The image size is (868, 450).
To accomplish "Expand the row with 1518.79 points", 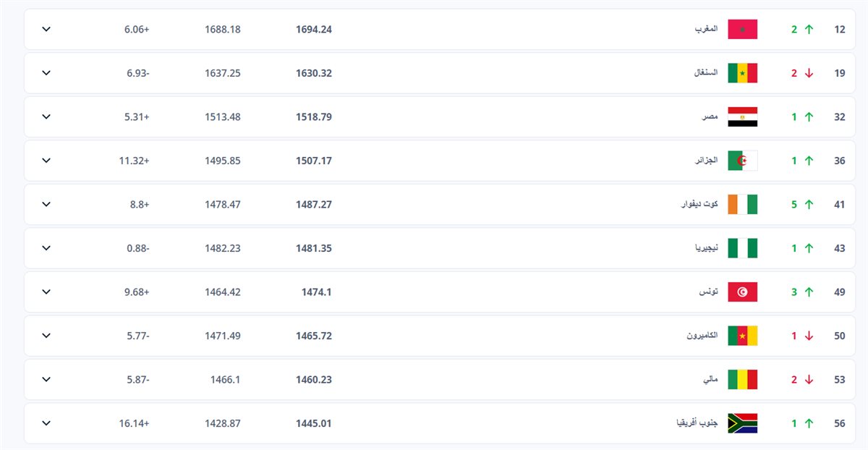I will click(x=46, y=117).
